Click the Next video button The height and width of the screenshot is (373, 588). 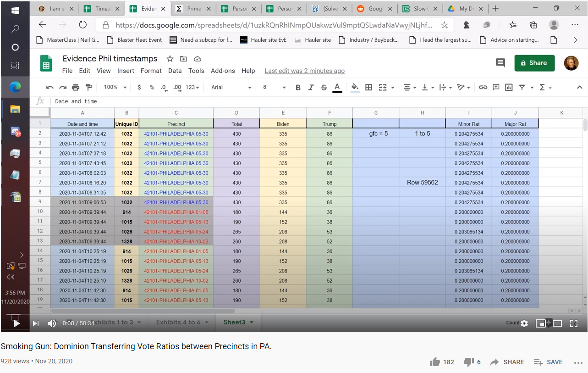pos(35,323)
